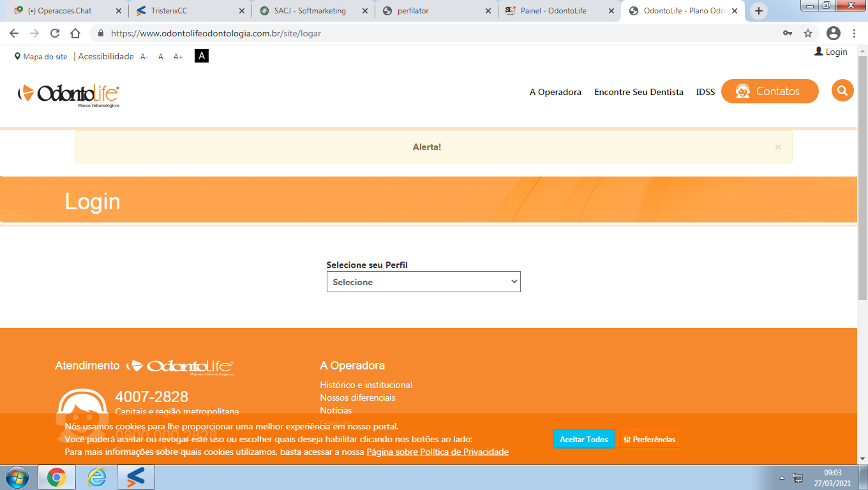
Task: Open Nossos diferenciais footer link
Action: click(x=357, y=397)
